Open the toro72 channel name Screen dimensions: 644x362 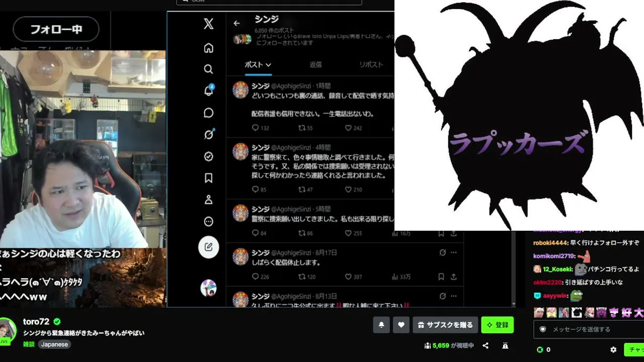[x=36, y=322]
